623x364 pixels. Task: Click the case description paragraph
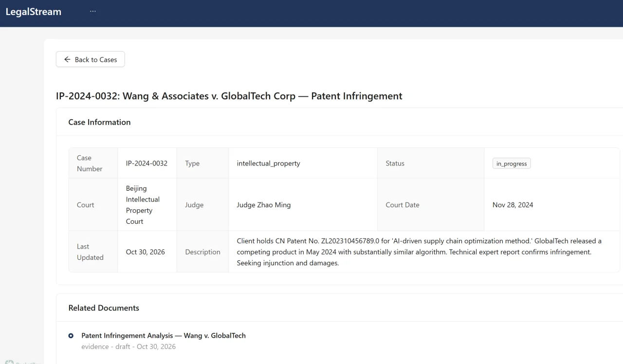(419, 252)
